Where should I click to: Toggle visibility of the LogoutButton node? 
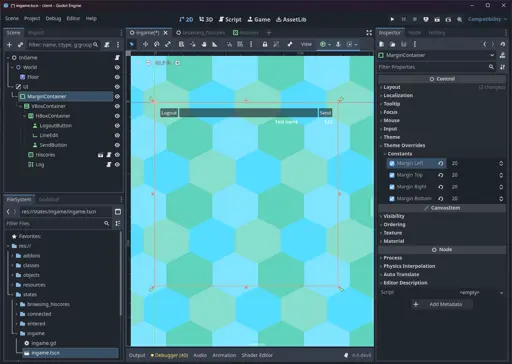(117, 126)
